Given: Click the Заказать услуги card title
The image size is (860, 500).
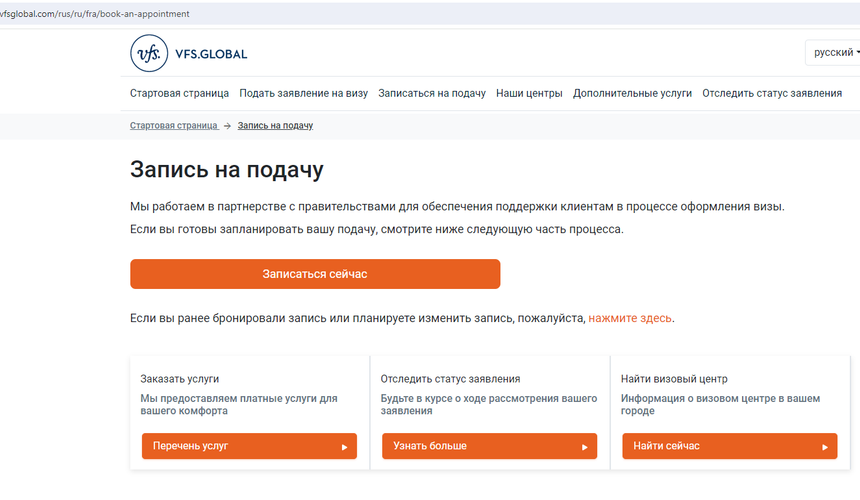Looking at the screenshot, I should [179, 379].
